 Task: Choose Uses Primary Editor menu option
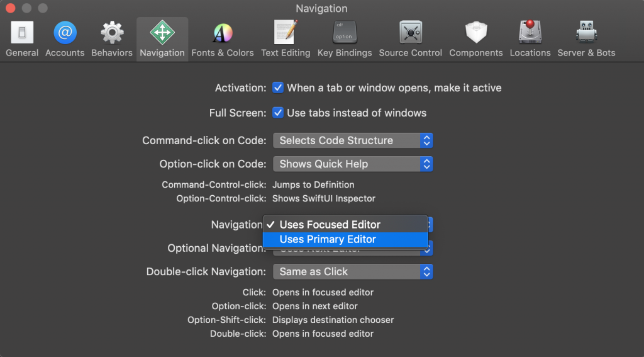click(328, 239)
